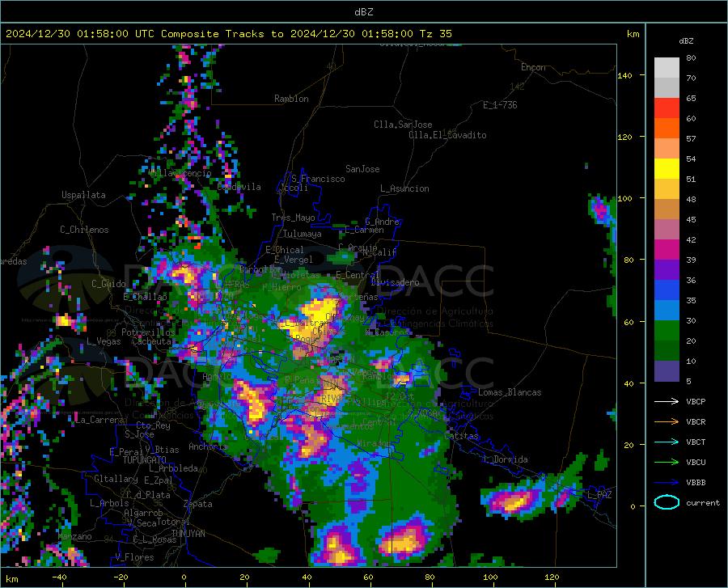
Task: Click the Divisadero map label
Action: click(x=395, y=282)
